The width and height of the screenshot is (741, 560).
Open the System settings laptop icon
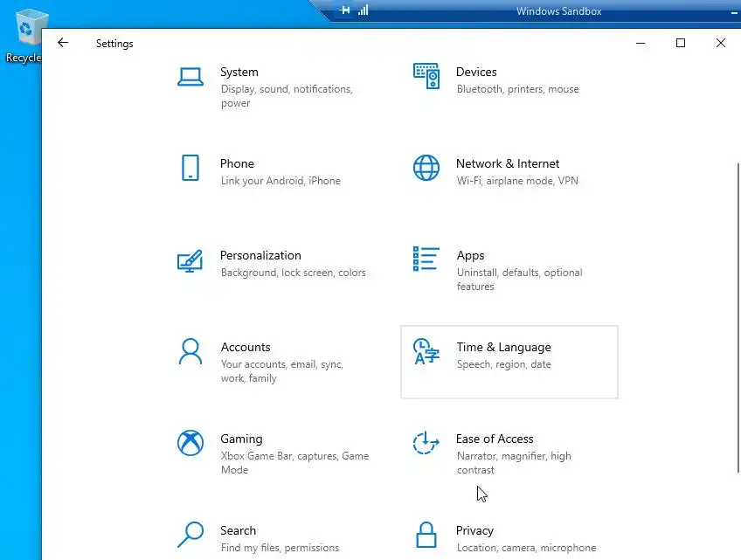point(190,77)
